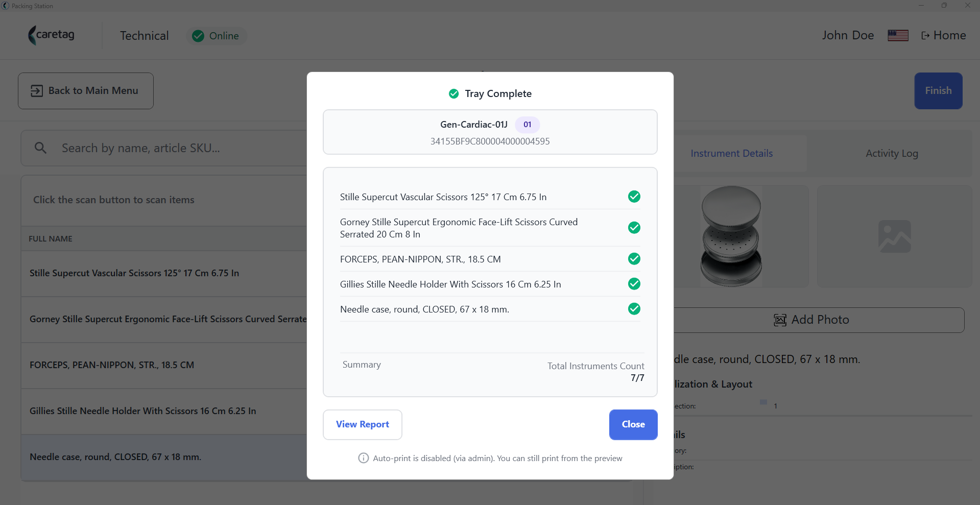
Task: Click Back to Main Menu button
Action: point(86,91)
